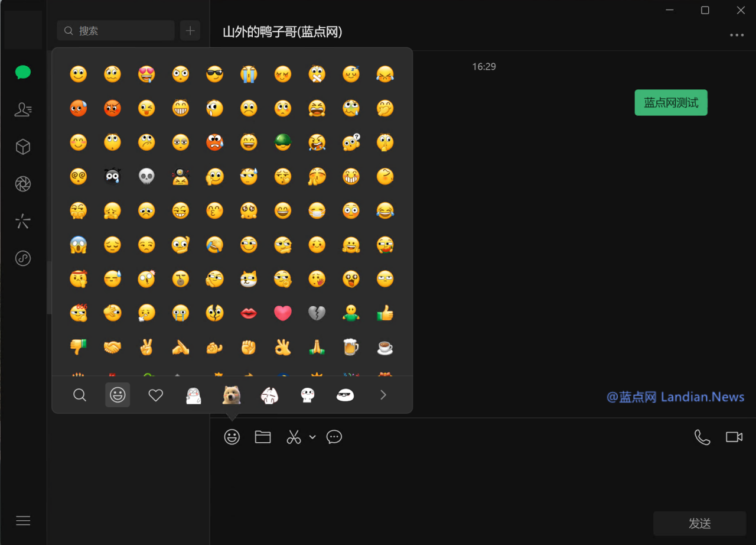The height and width of the screenshot is (545, 756).
Task: Click the 发送 send button
Action: 699,523
